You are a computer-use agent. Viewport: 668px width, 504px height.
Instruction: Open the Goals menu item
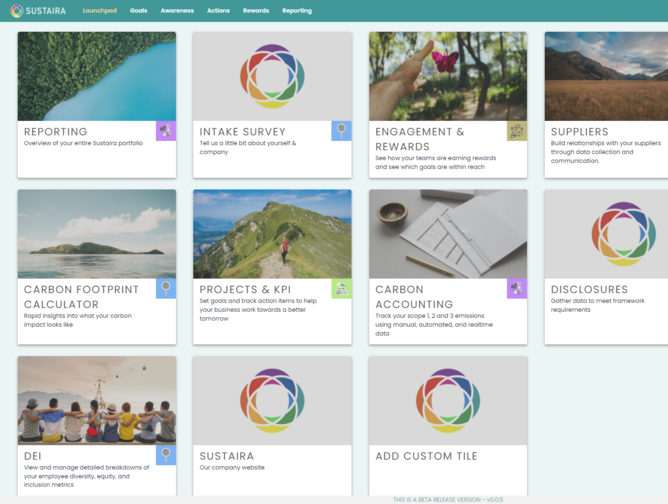point(138,11)
